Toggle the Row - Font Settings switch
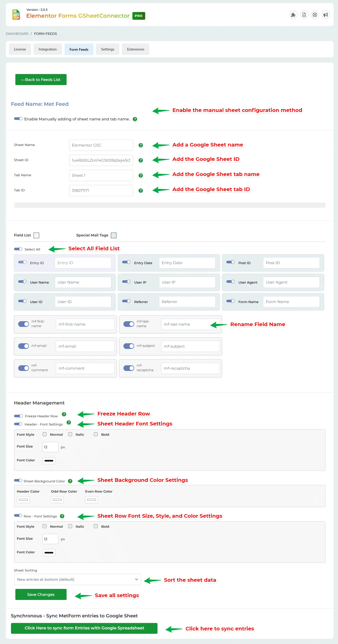 pyautogui.click(x=18, y=515)
